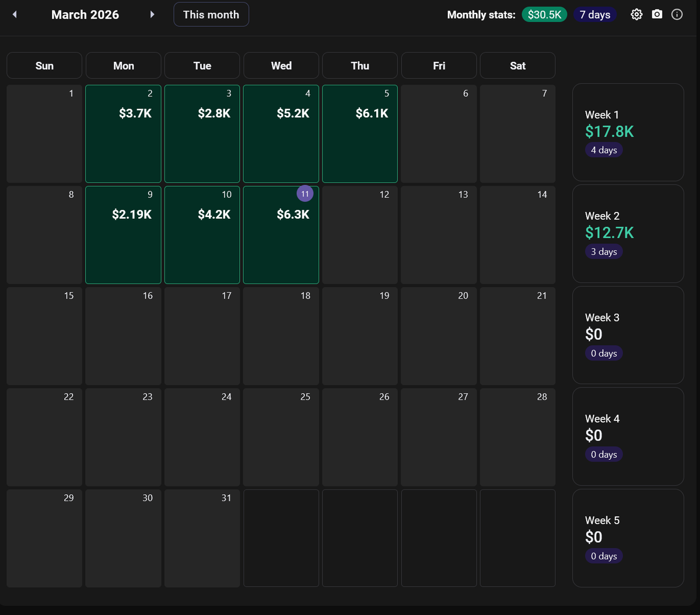The image size is (700, 615).
Task: Select the March 31 cell
Action: point(202,538)
